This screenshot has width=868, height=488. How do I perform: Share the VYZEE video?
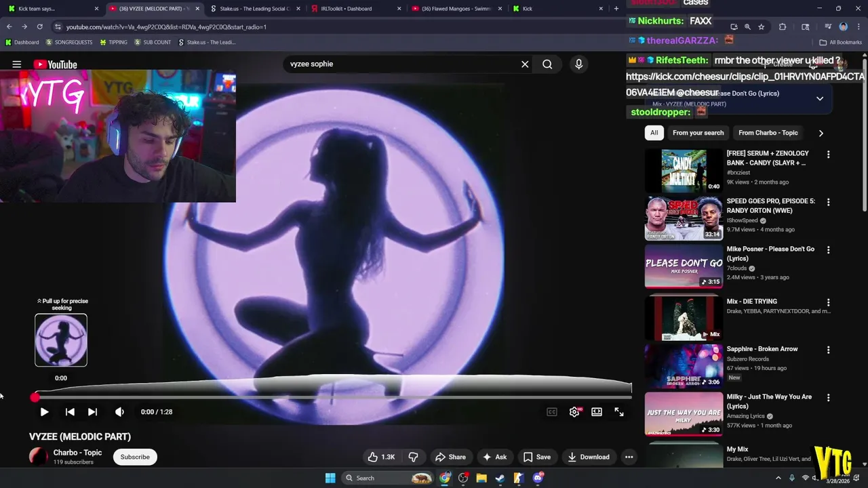pyautogui.click(x=450, y=457)
